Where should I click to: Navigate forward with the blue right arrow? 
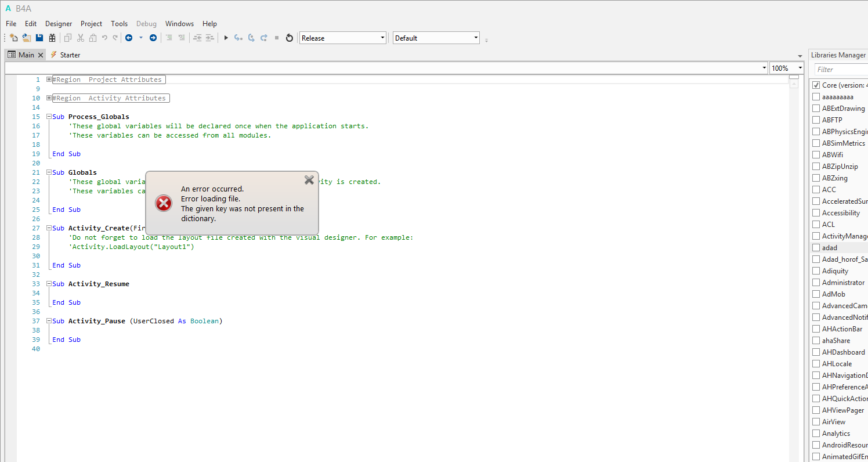click(x=153, y=38)
